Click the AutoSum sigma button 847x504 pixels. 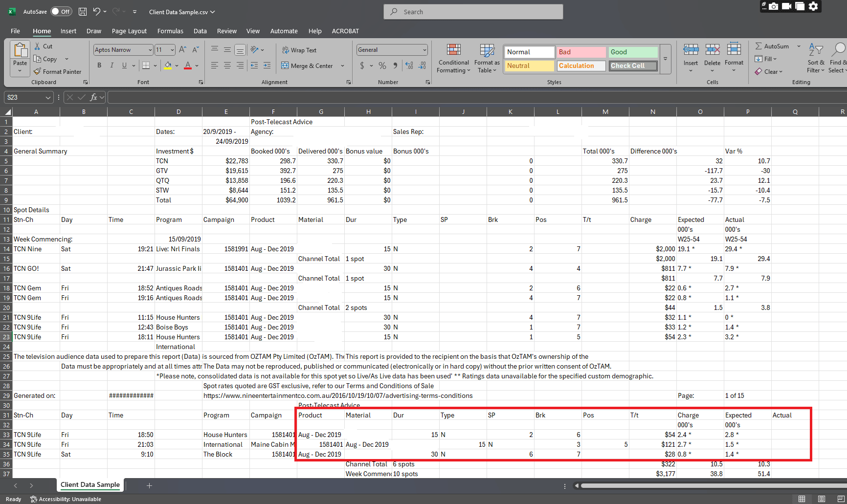[x=772, y=46]
